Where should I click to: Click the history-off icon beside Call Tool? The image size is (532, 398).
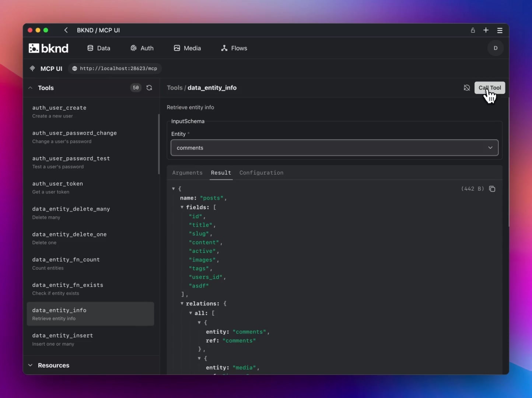pyautogui.click(x=466, y=88)
